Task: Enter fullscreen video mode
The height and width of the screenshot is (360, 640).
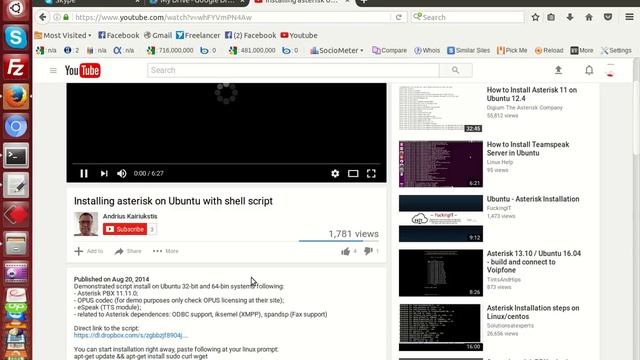Action: pos(371,173)
